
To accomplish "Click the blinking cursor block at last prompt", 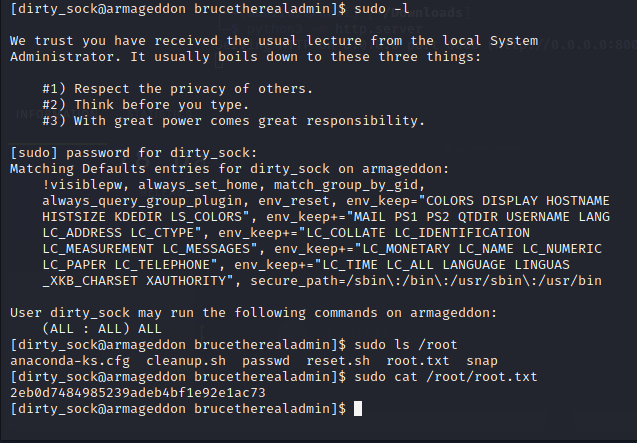I will tap(358, 408).
